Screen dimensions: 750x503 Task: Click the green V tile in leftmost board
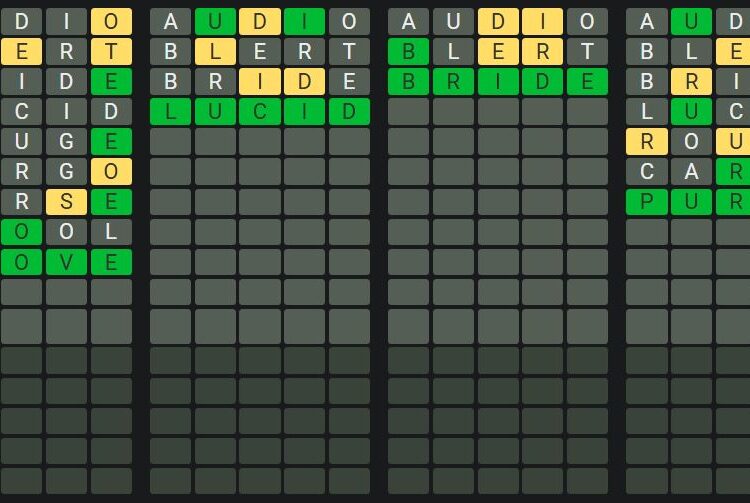[x=66, y=262]
